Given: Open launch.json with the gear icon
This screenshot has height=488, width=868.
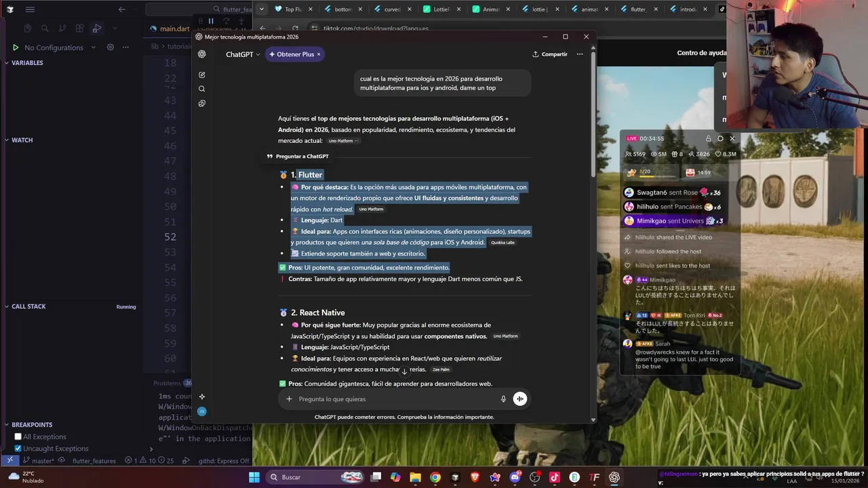Looking at the screenshot, I should 111,47.
